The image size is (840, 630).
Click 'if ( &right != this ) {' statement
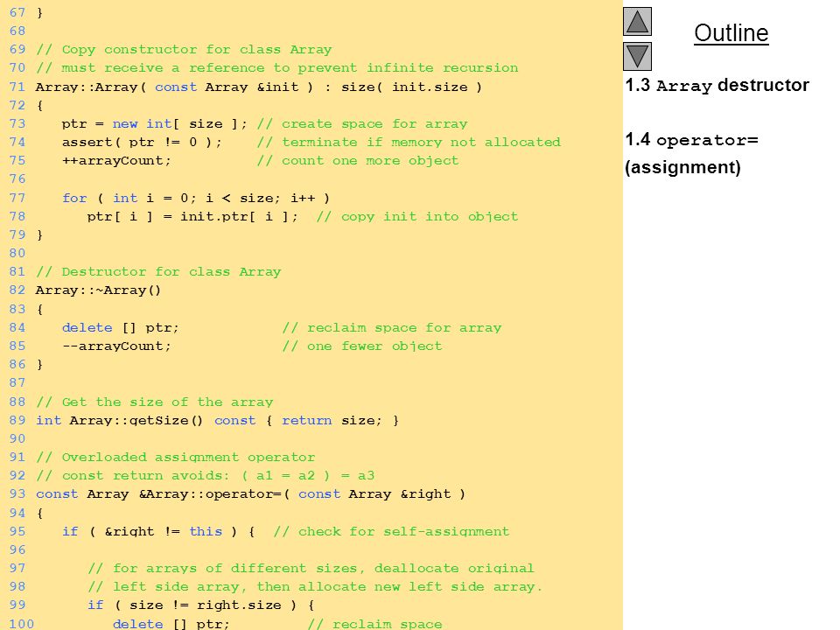pos(158,531)
